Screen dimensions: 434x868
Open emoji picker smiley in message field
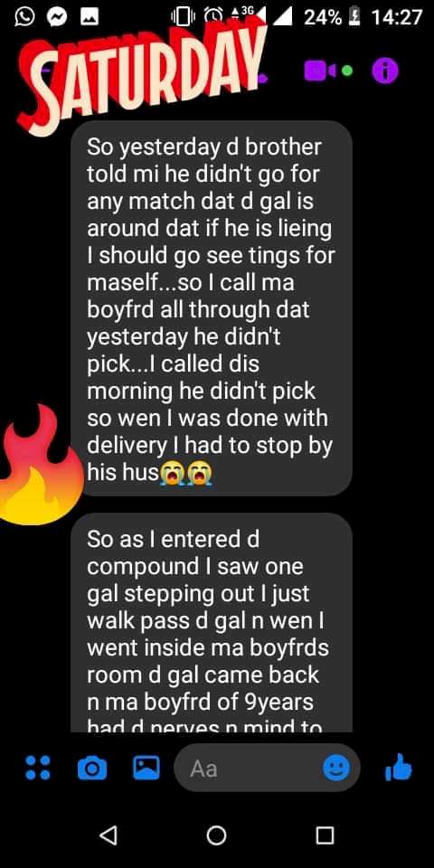tap(336, 768)
